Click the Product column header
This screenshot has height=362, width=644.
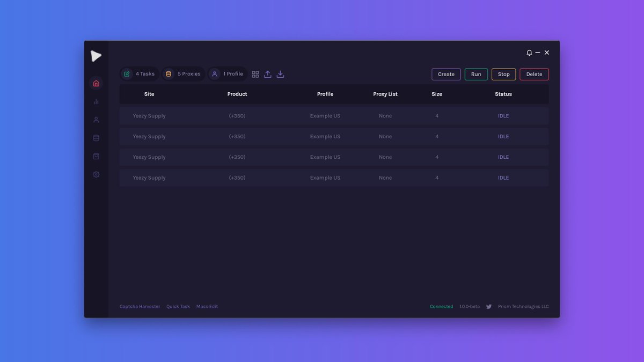point(237,94)
